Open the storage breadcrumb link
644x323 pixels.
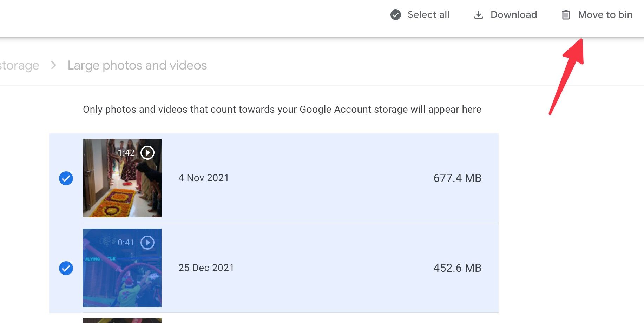click(x=19, y=65)
